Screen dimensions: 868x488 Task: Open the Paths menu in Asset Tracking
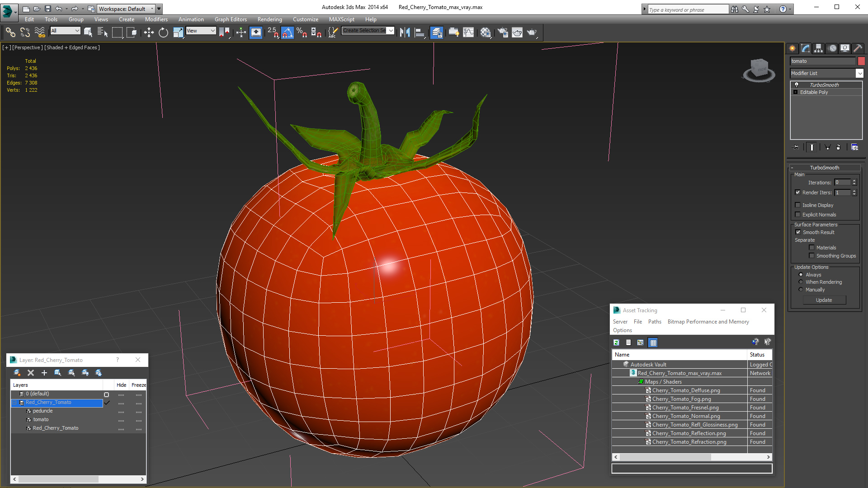(654, 322)
